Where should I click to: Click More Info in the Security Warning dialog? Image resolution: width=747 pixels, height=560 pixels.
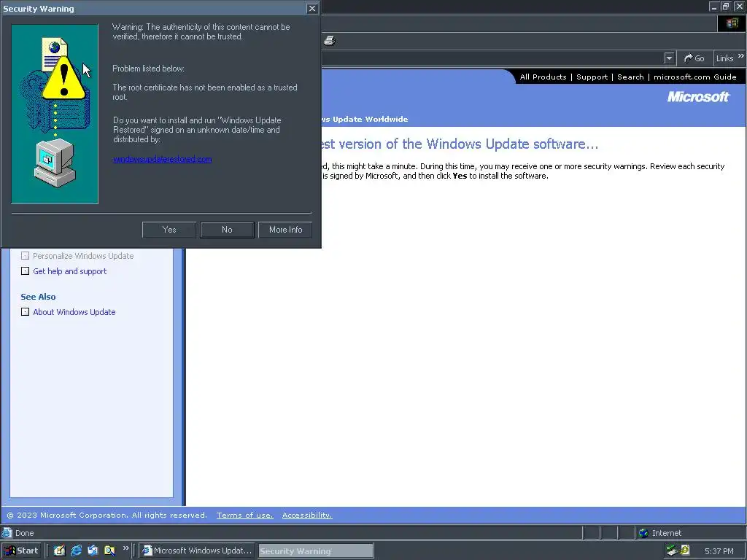285,230
